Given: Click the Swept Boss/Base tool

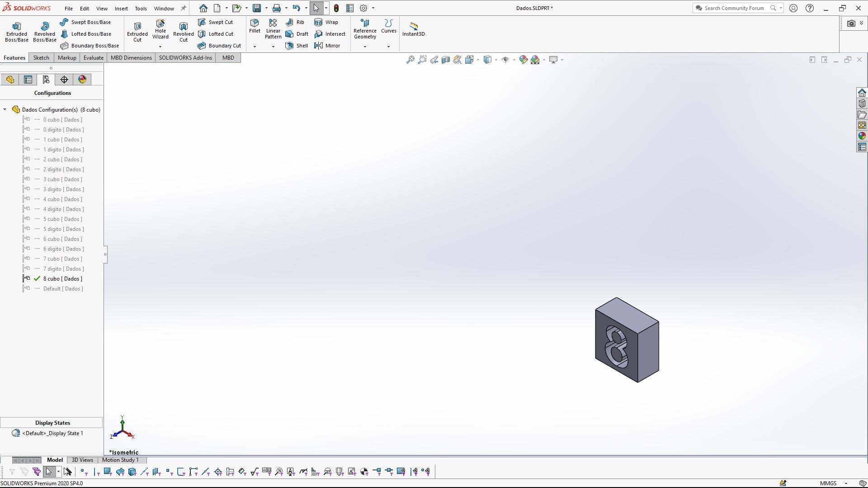Looking at the screenshot, I should coord(85,22).
